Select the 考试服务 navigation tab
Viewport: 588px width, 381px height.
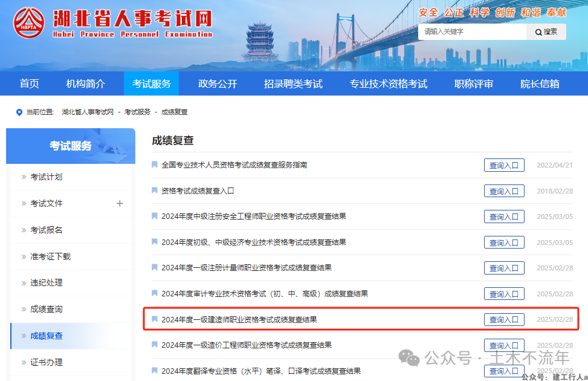click(x=152, y=83)
